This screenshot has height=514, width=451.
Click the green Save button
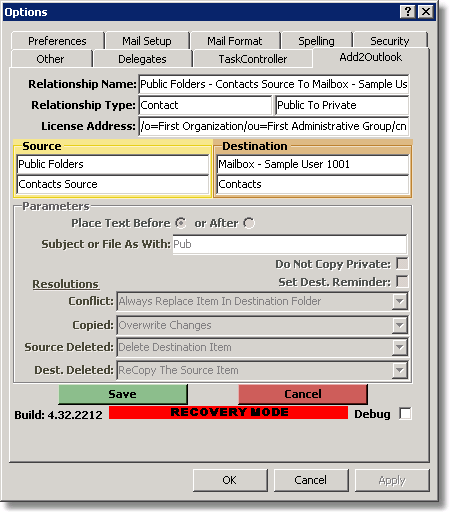[x=123, y=394]
